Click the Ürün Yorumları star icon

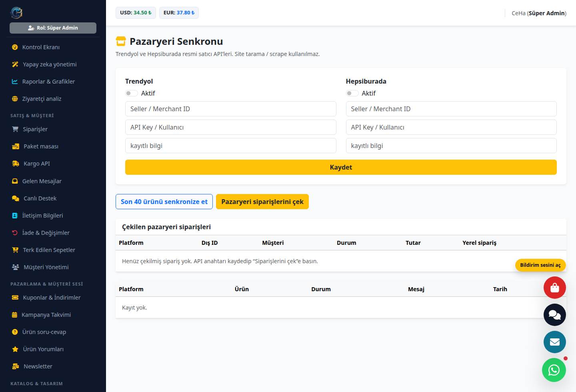(x=15, y=349)
